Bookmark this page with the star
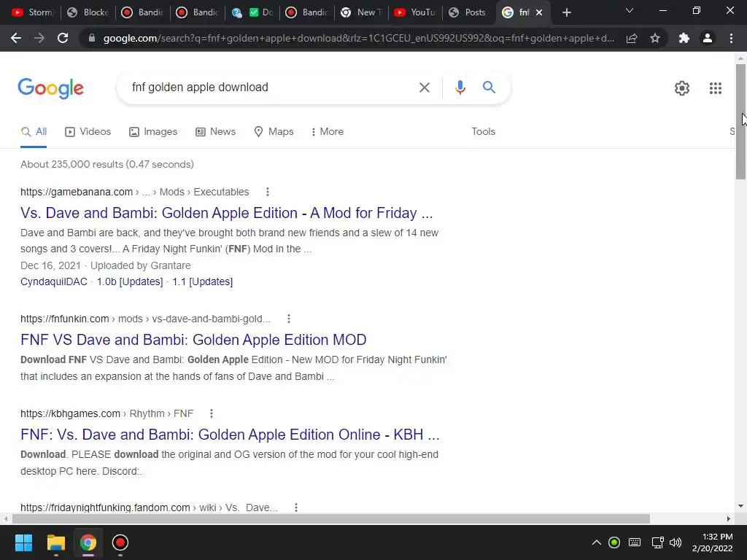The width and height of the screenshot is (747, 560). [x=655, y=38]
